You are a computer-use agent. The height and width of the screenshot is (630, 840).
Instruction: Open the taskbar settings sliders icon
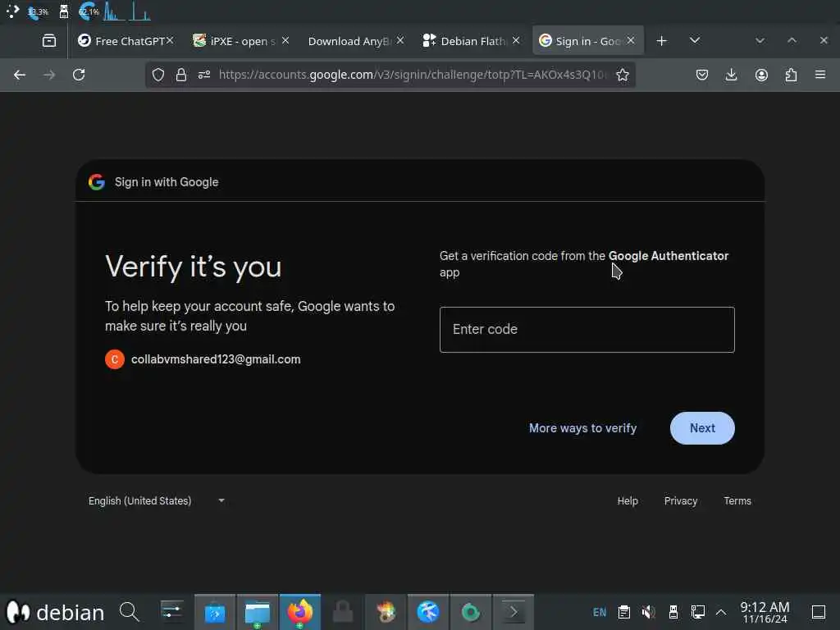tap(171, 611)
